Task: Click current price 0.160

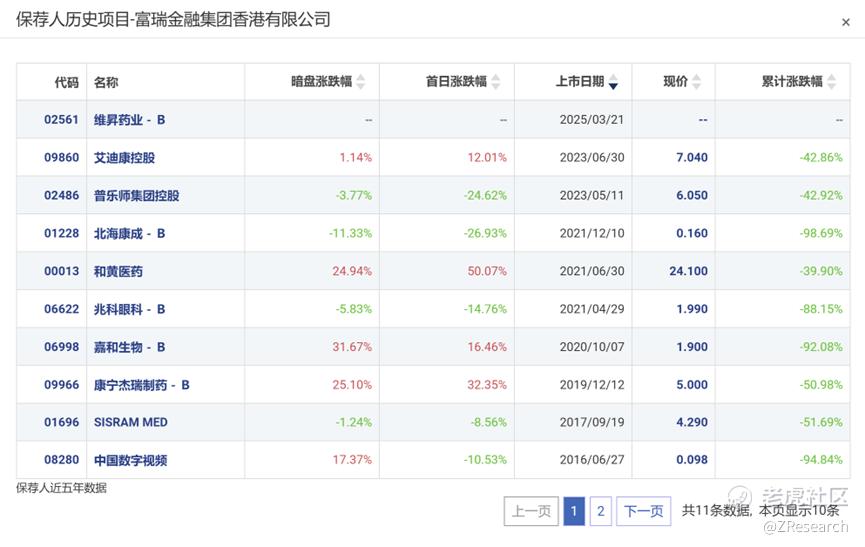Action: [x=692, y=233]
